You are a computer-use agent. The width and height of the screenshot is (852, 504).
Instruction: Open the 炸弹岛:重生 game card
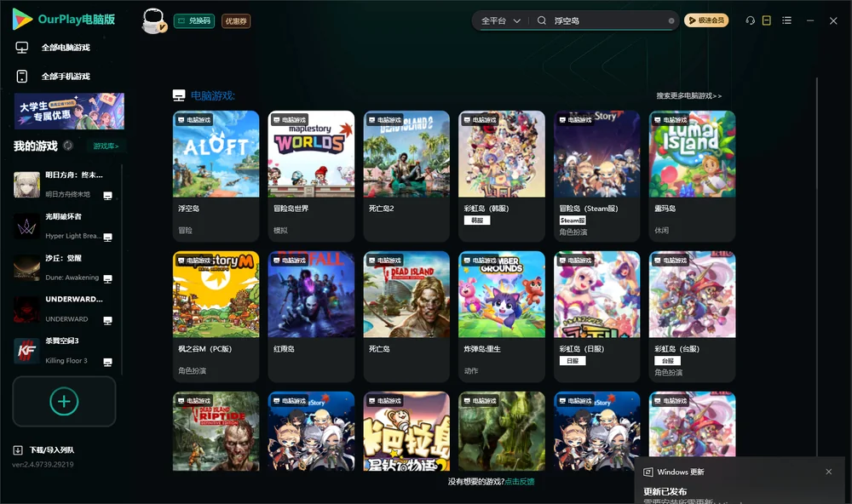click(x=502, y=316)
